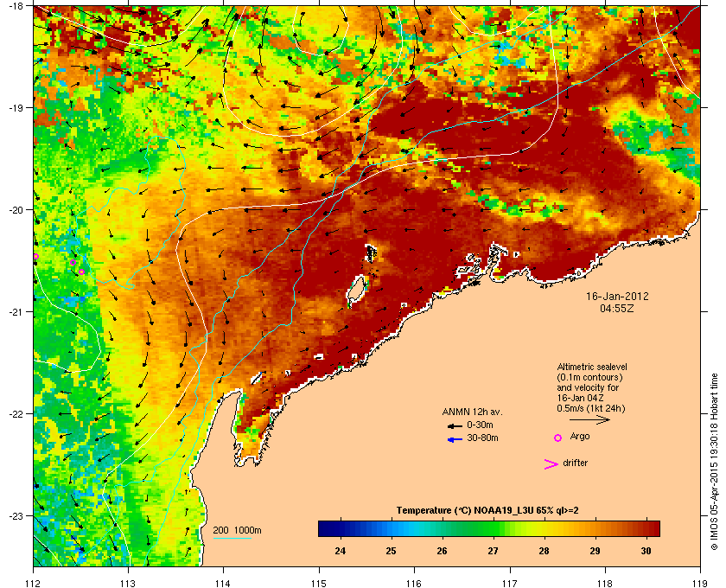This screenshot has width=726, height=588.
Task: Click the yellow 28 degree colorbar section
Action: (544, 528)
